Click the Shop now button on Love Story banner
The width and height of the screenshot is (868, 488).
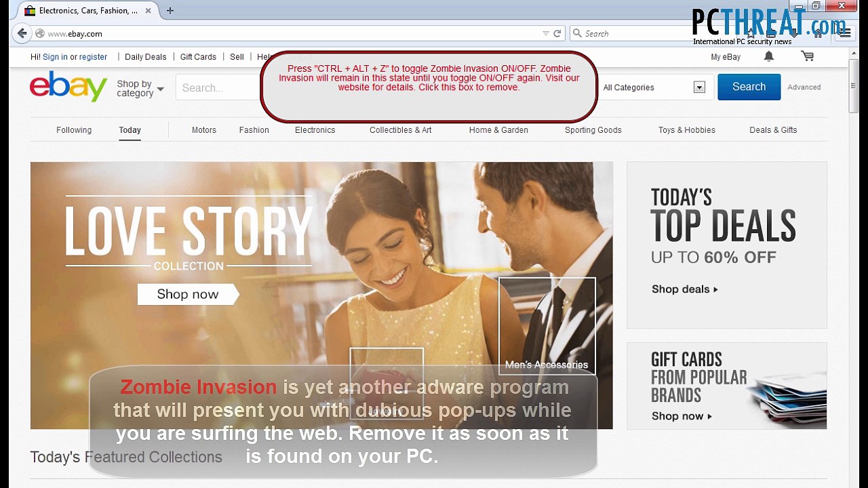pyautogui.click(x=188, y=294)
